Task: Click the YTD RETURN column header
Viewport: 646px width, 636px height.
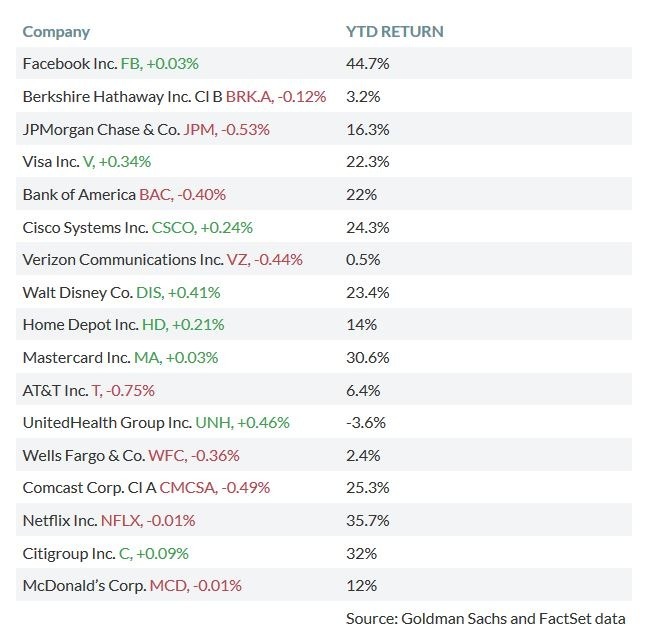Action: tap(394, 32)
